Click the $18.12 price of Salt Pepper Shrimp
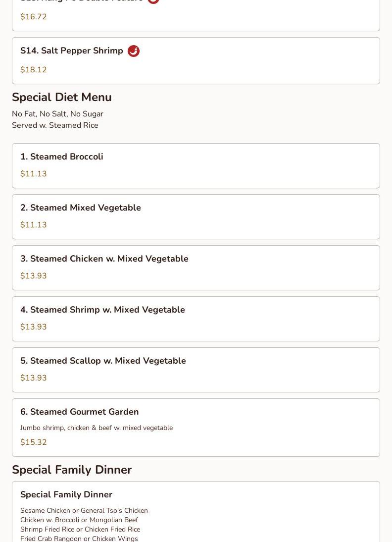The height and width of the screenshot is (542, 392). [34, 69]
